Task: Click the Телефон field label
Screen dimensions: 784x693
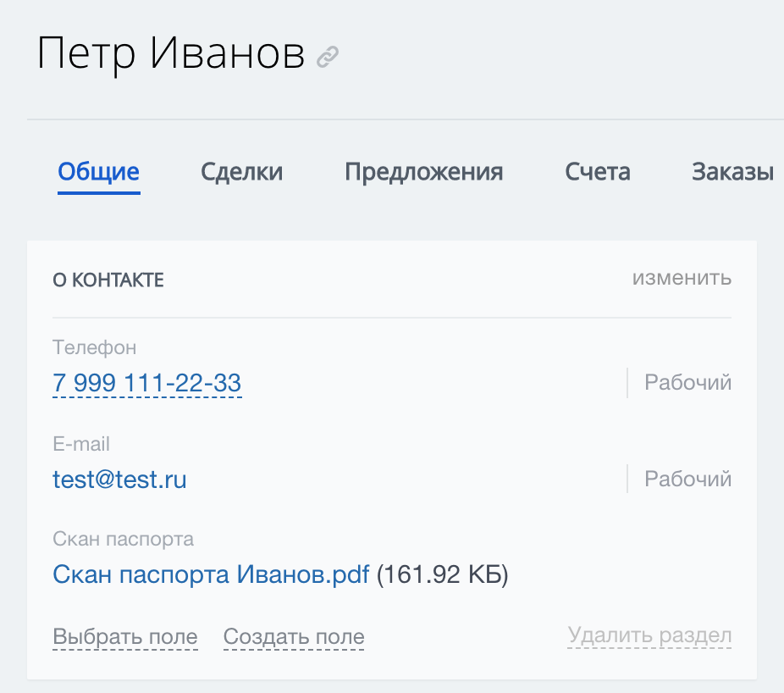Action: click(95, 347)
